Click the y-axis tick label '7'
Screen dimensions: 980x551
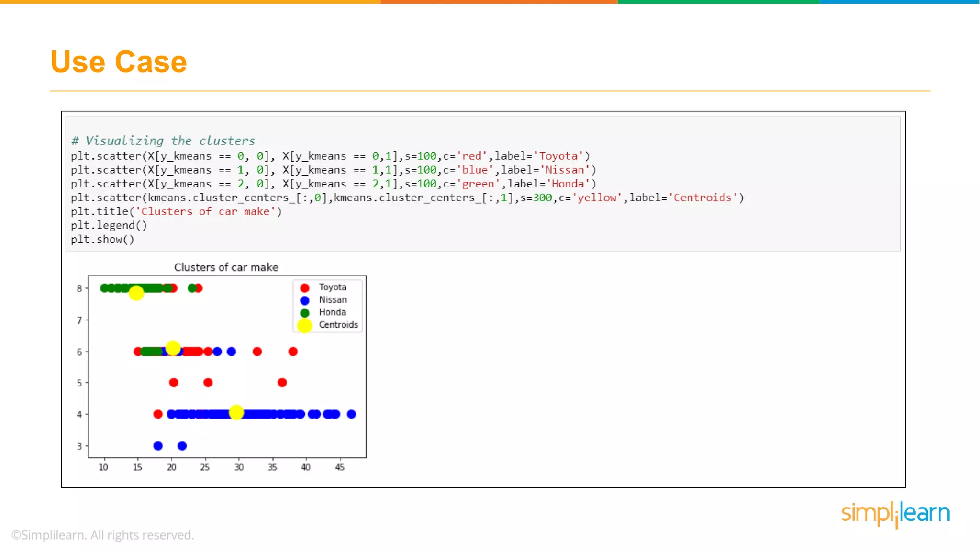[79, 320]
